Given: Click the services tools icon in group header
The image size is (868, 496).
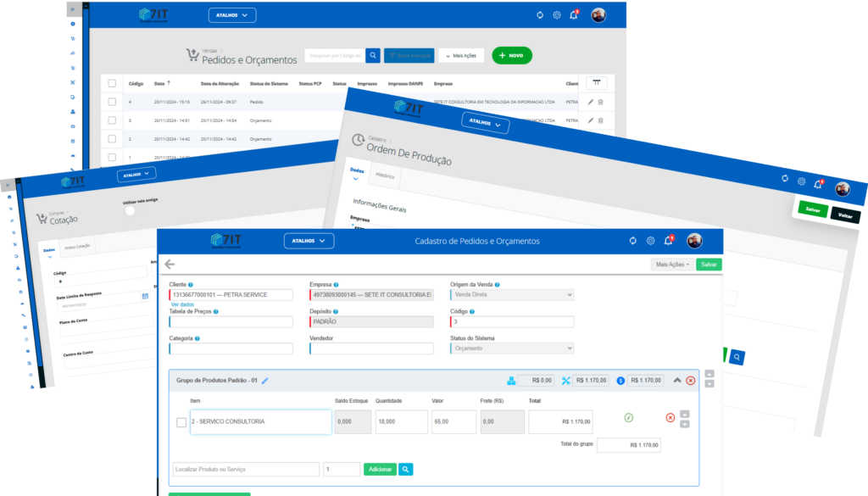Looking at the screenshot, I should (x=565, y=381).
